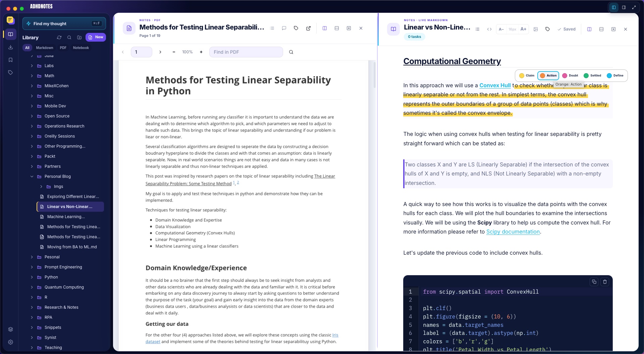Copy the code block

point(594,282)
